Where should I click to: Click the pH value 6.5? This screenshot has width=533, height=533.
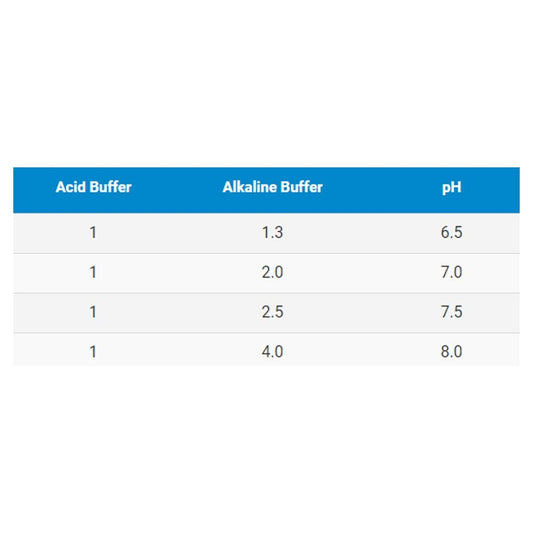451,233
